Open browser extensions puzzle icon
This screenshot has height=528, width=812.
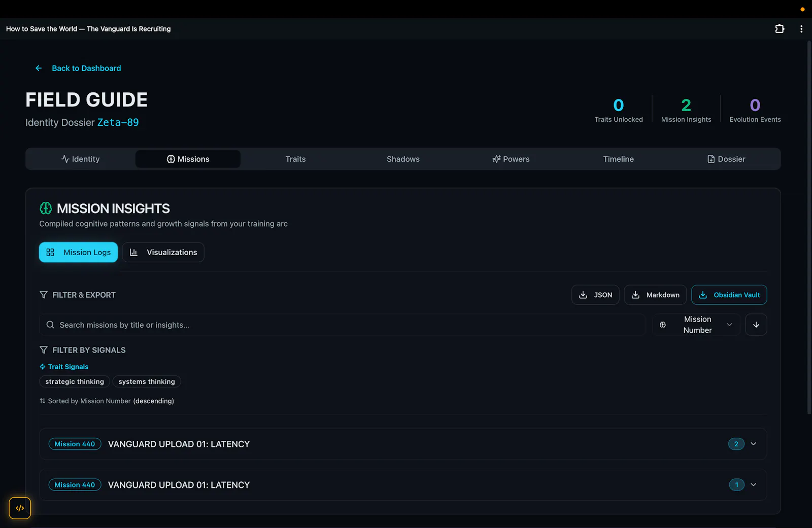pyautogui.click(x=780, y=29)
